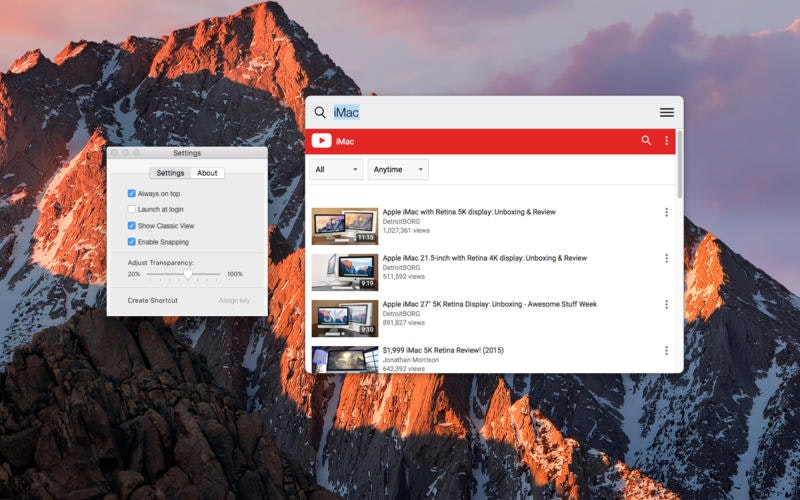Open thumbnail of the 9:19 iMac 4K video
This screenshot has height=500, width=800.
point(345,272)
